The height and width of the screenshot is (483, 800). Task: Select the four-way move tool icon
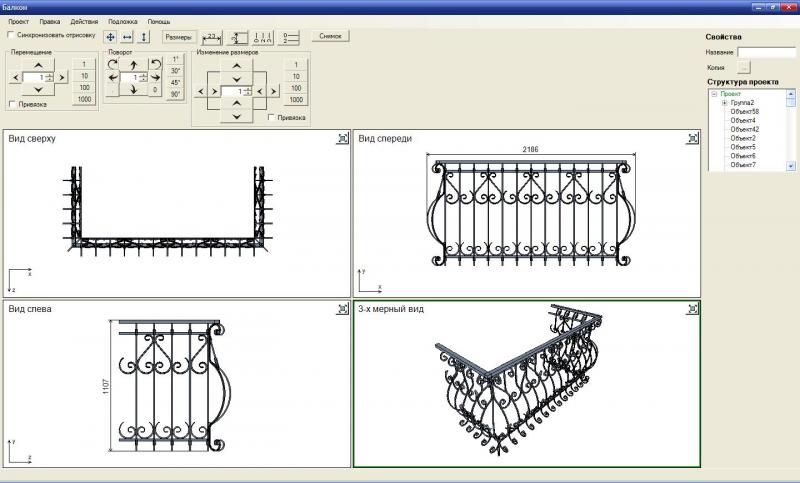point(110,37)
